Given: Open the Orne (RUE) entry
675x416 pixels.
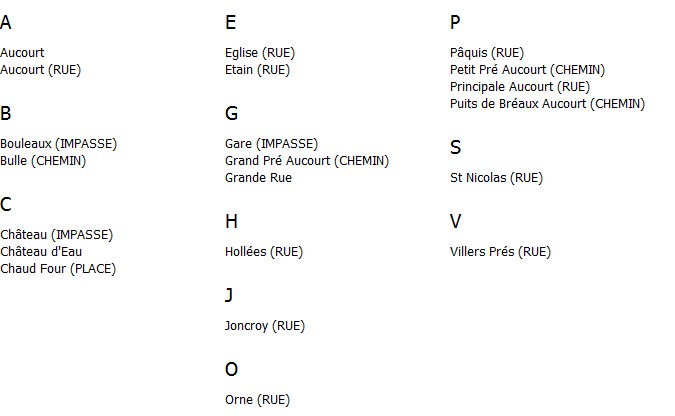Looking at the screenshot, I should [257, 400].
